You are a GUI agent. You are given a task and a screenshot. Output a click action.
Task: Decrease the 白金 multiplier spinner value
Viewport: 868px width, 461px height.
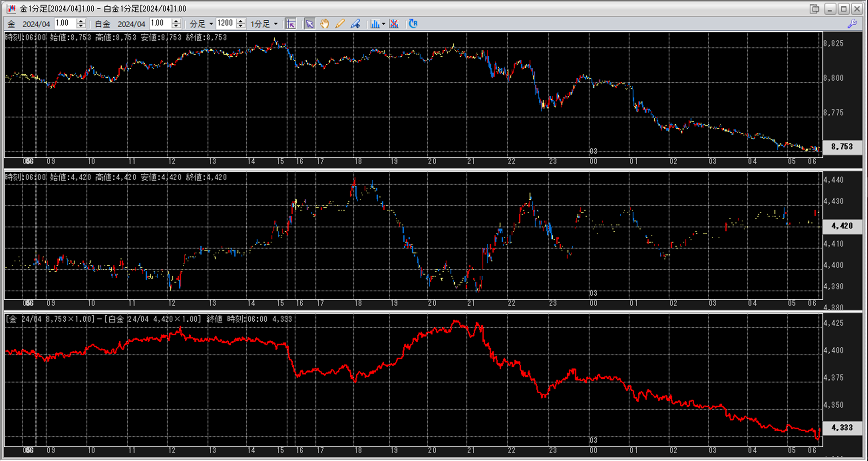[x=176, y=26]
